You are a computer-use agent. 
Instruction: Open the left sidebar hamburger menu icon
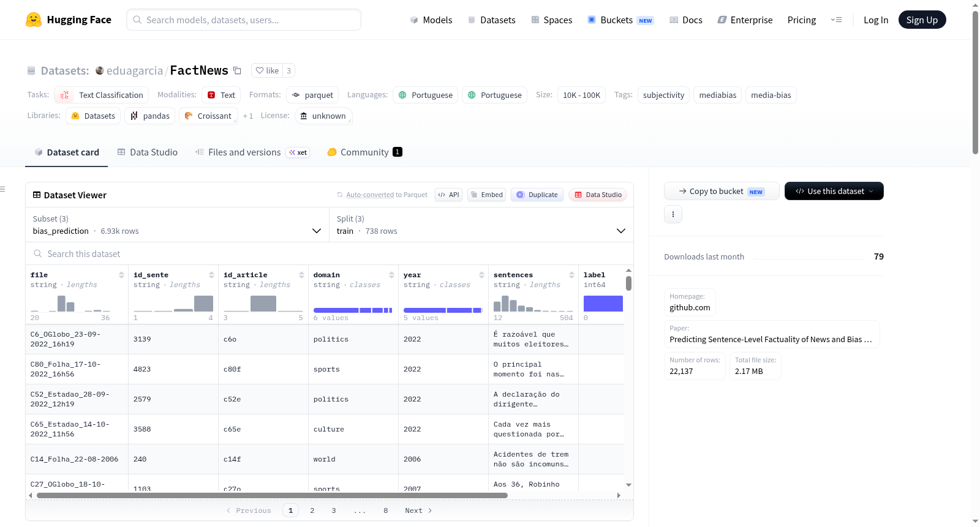tap(2, 189)
